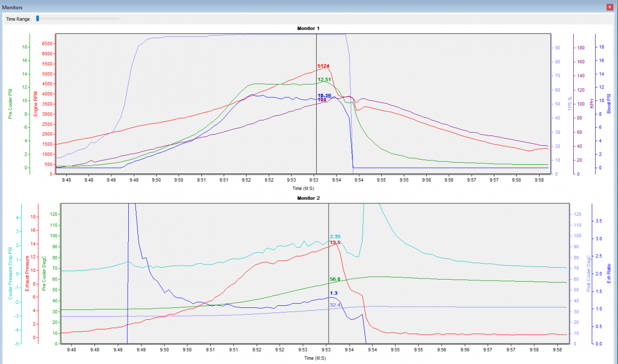Select the Engine RPM axis label

point(36,103)
